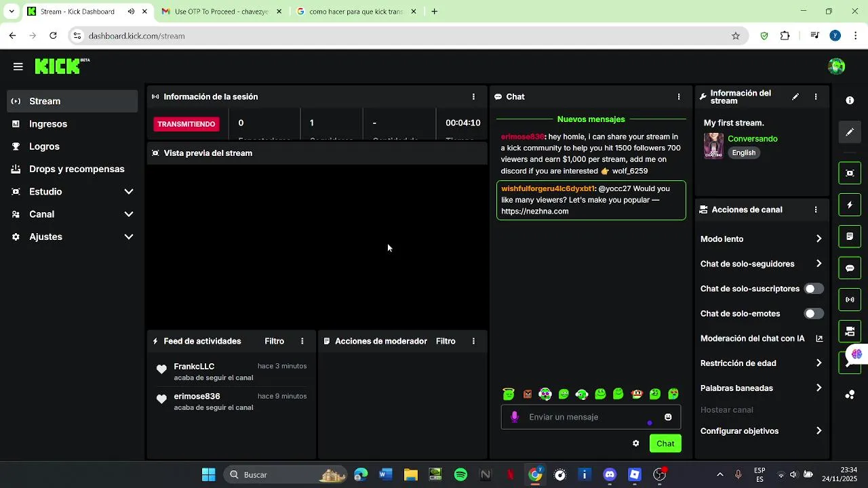The image size is (868, 488).
Task: Open the Chat panel three-dot menu
Action: coord(679,97)
